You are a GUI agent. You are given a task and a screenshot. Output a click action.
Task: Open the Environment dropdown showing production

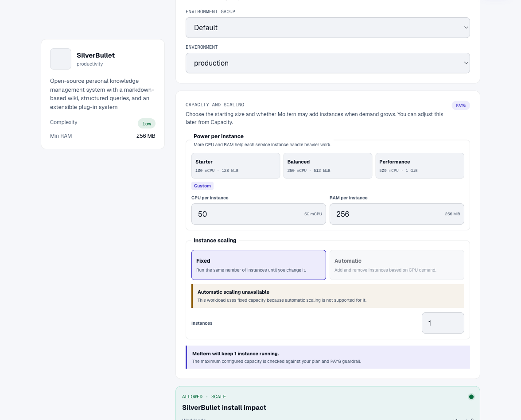click(328, 63)
